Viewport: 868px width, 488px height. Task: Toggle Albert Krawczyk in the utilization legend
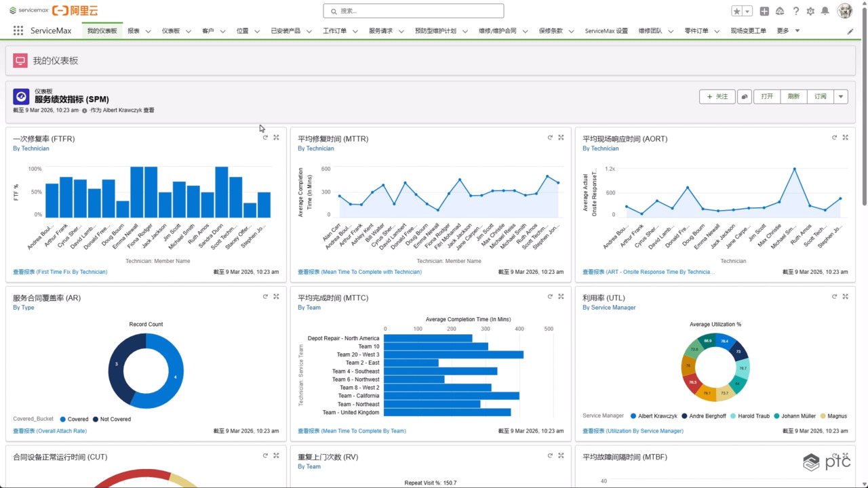point(654,416)
